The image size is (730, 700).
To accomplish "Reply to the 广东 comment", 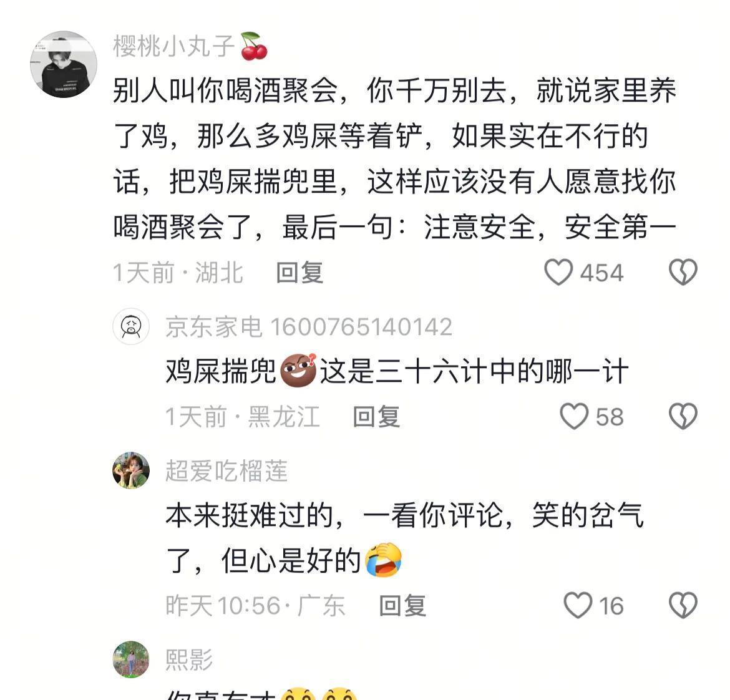I will tap(402, 606).
